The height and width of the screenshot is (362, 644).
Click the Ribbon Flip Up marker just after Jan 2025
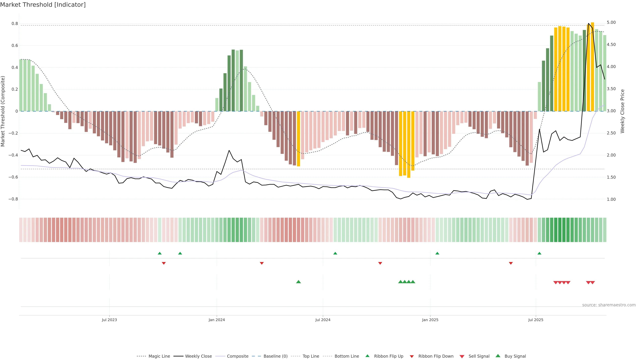pyautogui.click(x=437, y=253)
